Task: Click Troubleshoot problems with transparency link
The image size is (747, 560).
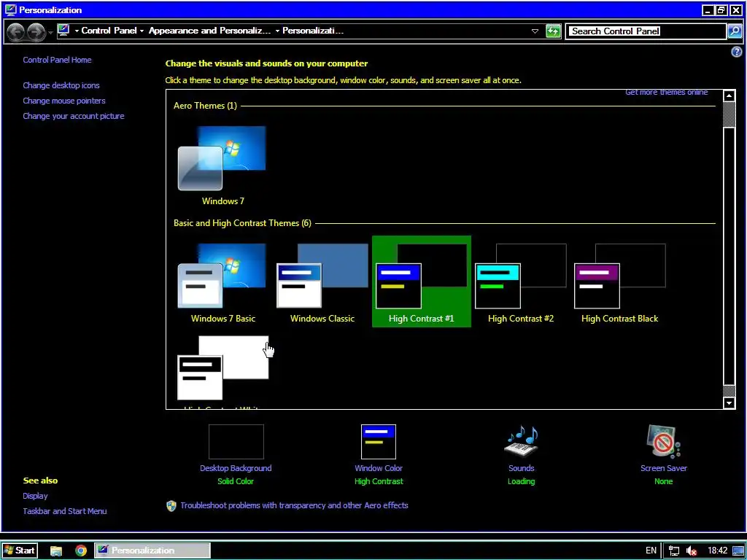Action: tap(294, 505)
